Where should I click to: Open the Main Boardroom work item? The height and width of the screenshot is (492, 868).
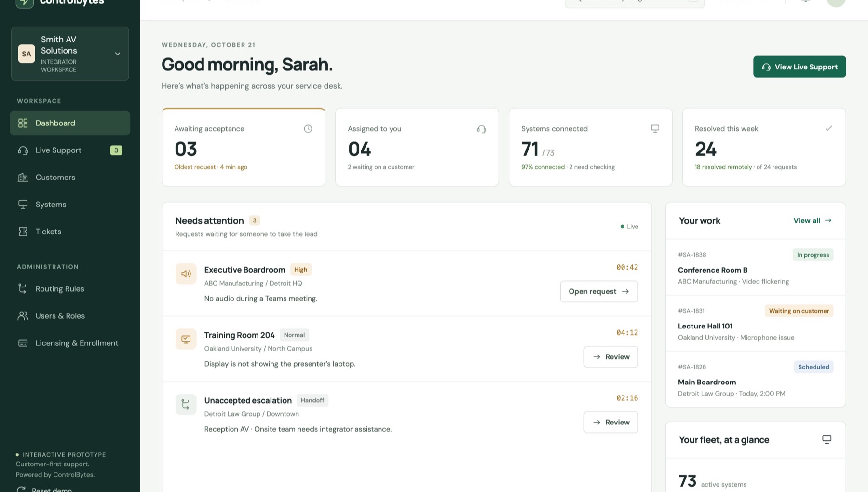(x=756, y=380)
